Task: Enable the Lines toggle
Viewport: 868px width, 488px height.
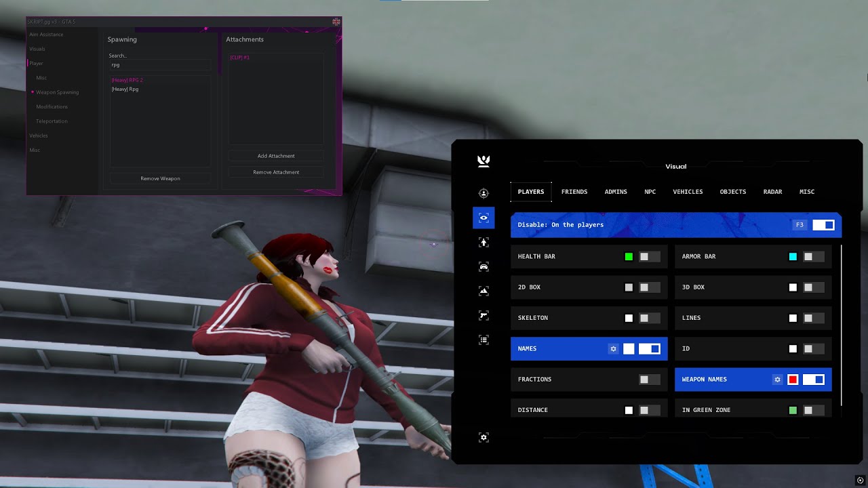Action: coord(814,318)
